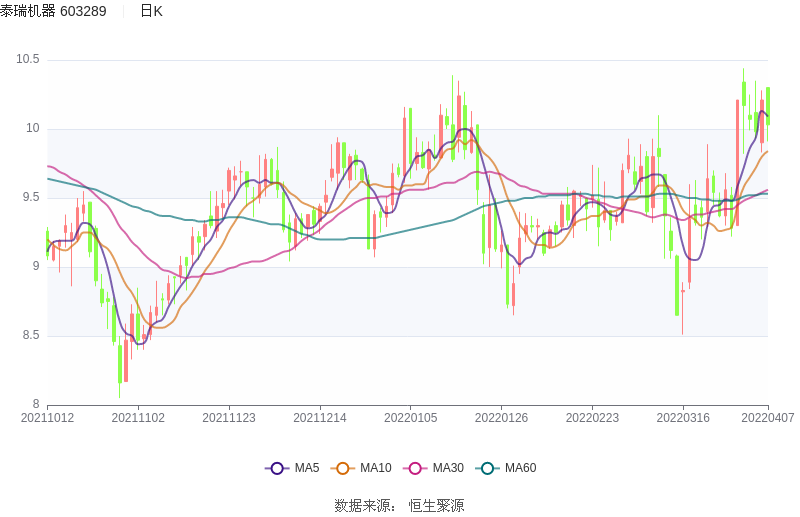800x517 pixels.
Task: Click the 10.5 price axis label
Action: 27,59
